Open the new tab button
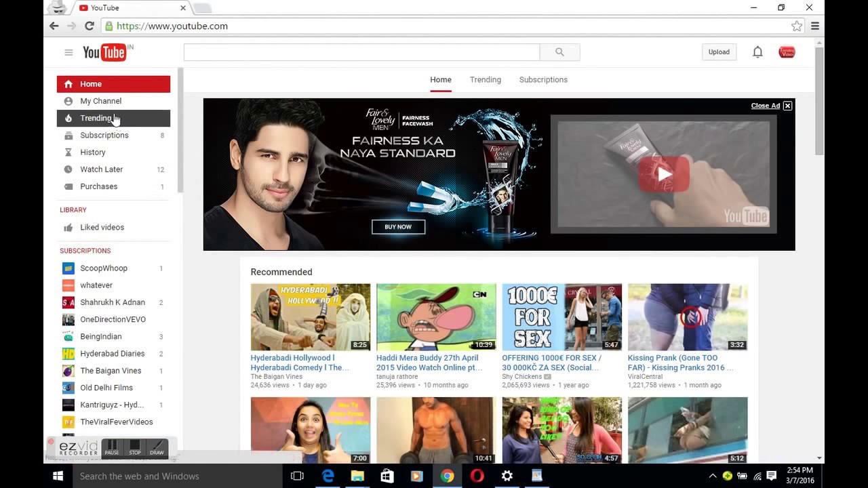The height and width of the screenshot is (488, 868). [202, 8]
